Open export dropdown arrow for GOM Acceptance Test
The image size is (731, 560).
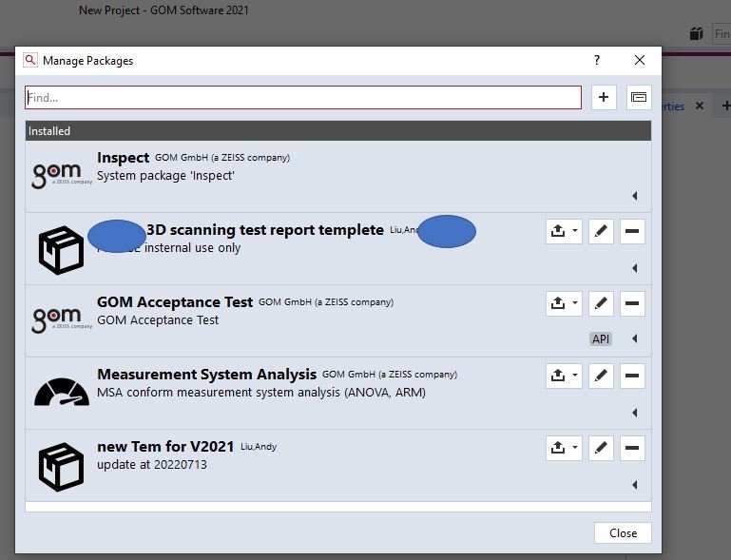575,303
